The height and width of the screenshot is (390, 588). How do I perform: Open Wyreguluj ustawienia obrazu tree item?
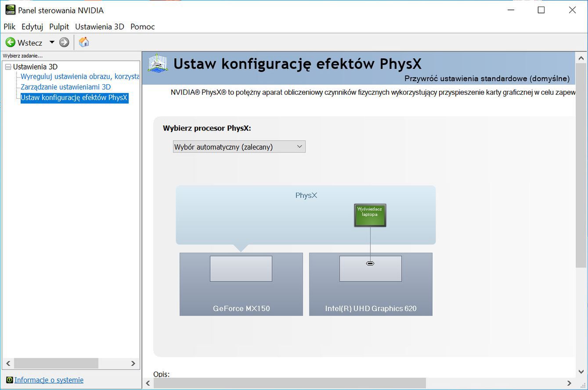(x=80, y=77)
